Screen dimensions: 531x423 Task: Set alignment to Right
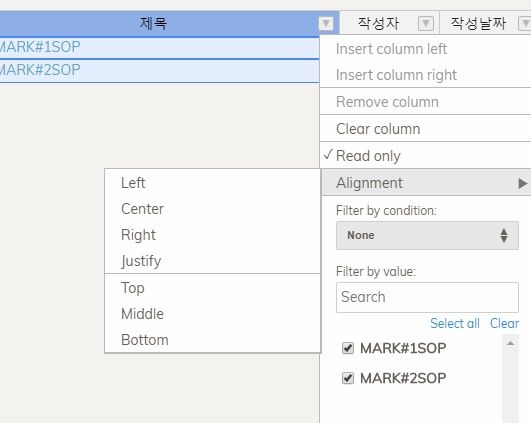[212, 235]
